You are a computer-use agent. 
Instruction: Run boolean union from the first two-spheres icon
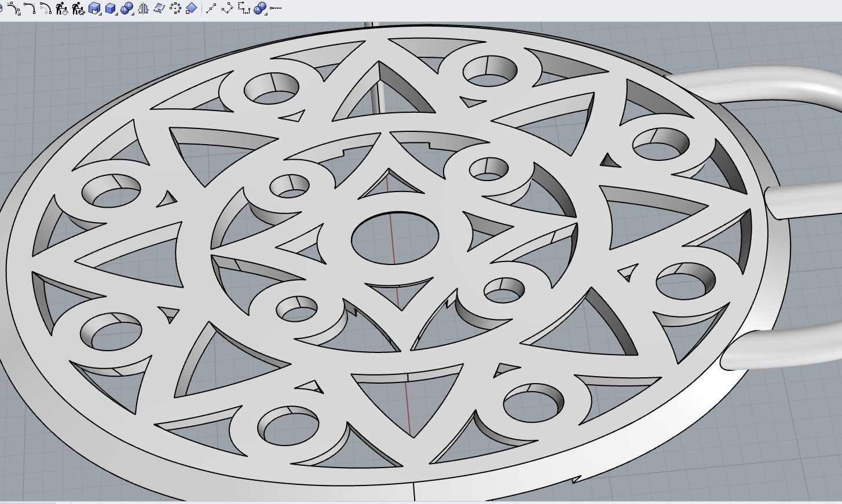127,8
